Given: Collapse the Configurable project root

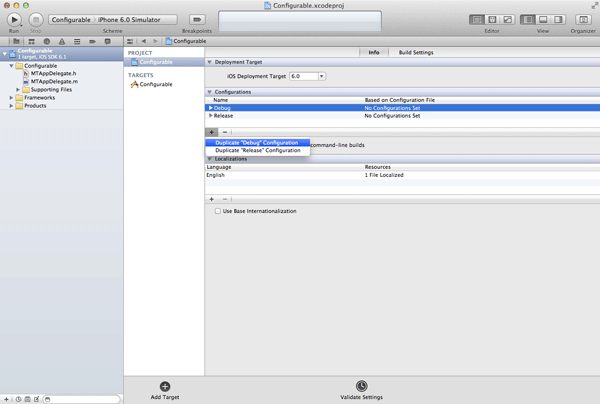Looking at the screenshot, I should click(x=5, y=54).
